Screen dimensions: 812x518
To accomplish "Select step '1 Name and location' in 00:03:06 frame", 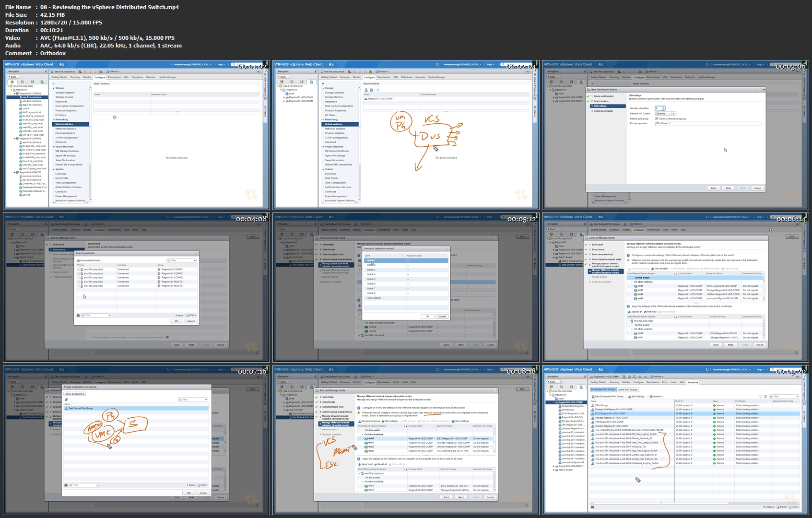I will pyautogui.click(x=603, y=96).
